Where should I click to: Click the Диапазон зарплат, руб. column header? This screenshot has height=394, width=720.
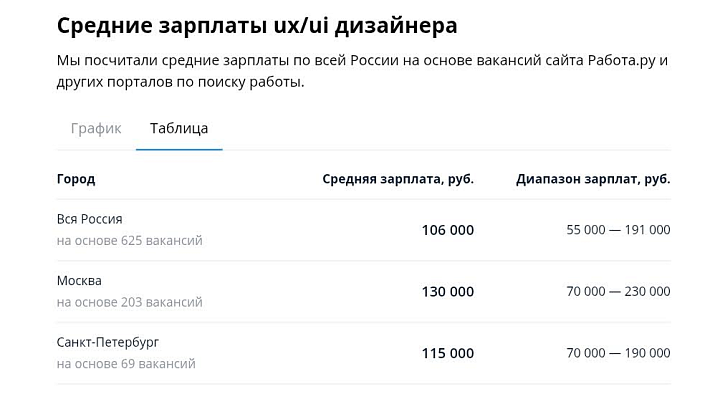pyautogui.click(x=593, y=179)
